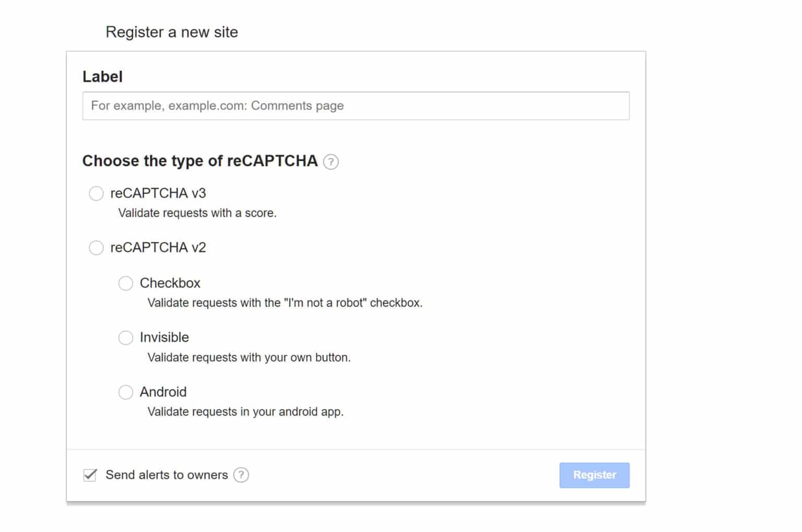The width and height of the screenshot is (802, 532).
Task: Click the help icon after Choose the type heading
Action: tap(331, 162)
